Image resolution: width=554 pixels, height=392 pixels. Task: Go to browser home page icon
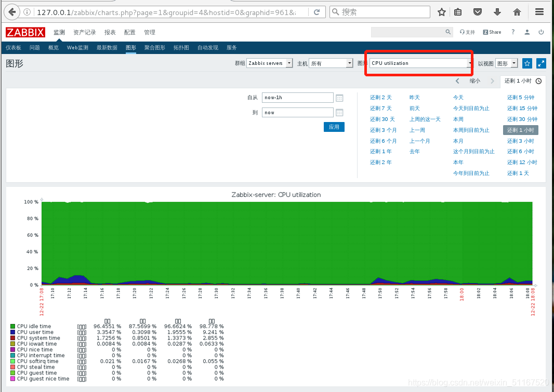pos(517,12)
